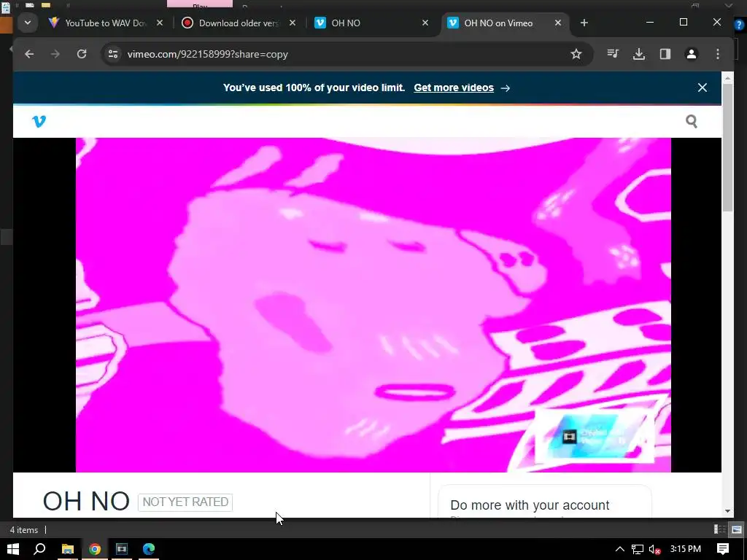This screenshot has height=560, width=747.
Task: Open the Windows Start menu
Action: [x=13, y=549]
